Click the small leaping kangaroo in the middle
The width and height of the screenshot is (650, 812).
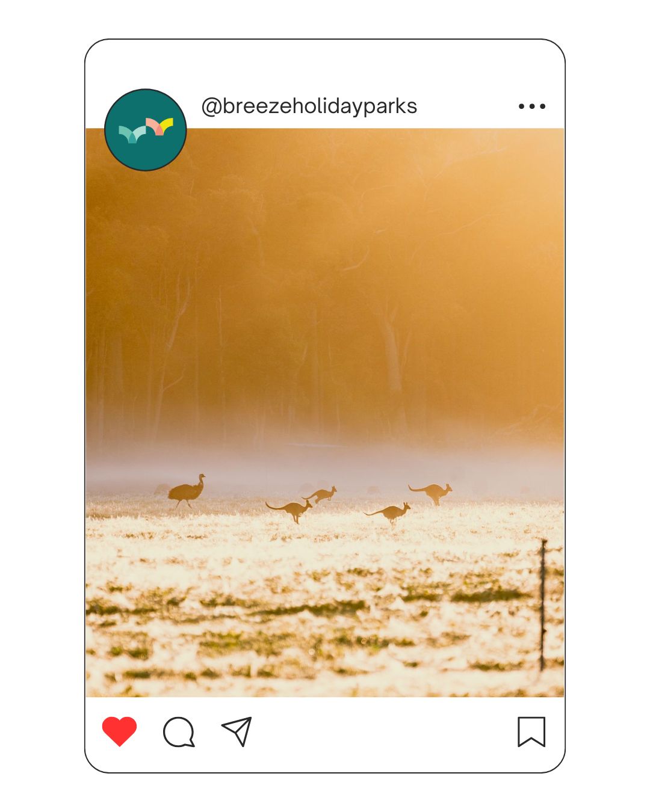tap(320, 494)
